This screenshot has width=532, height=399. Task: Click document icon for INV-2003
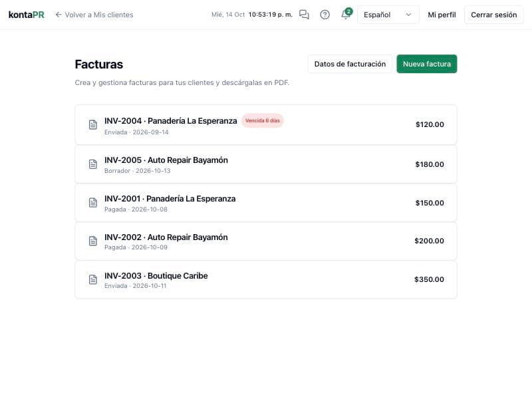93,279
